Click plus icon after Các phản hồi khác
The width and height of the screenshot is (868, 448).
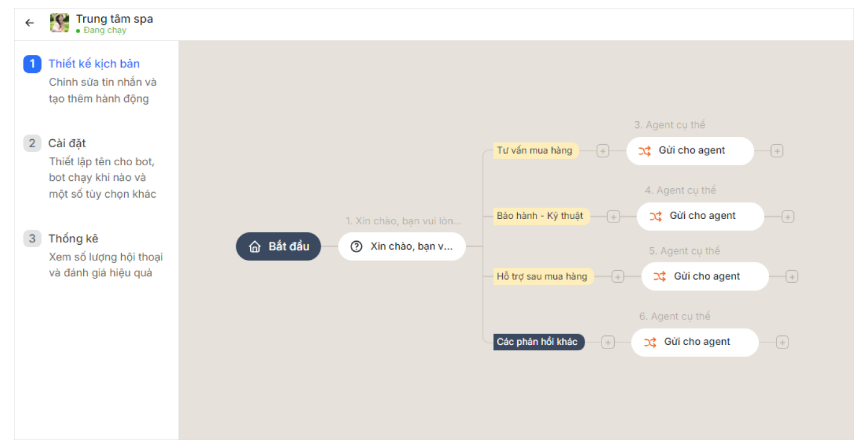tap(608, 342)
